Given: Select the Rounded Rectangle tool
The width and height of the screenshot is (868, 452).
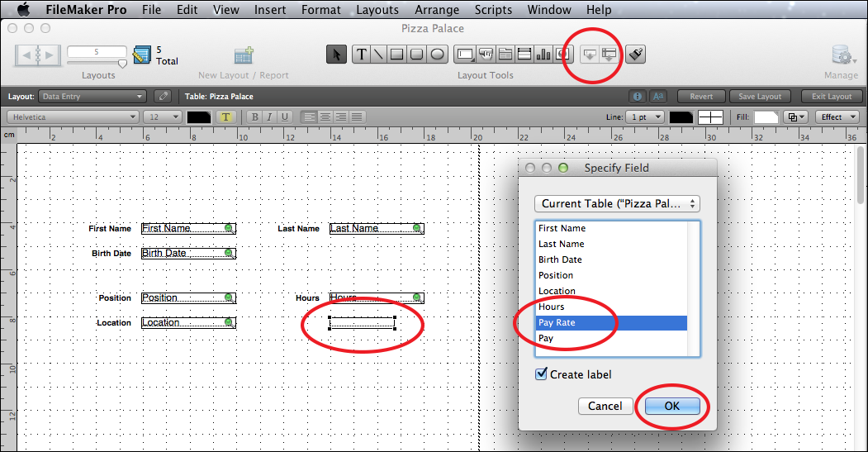Looking at the screenshot, I should (417, 55).
